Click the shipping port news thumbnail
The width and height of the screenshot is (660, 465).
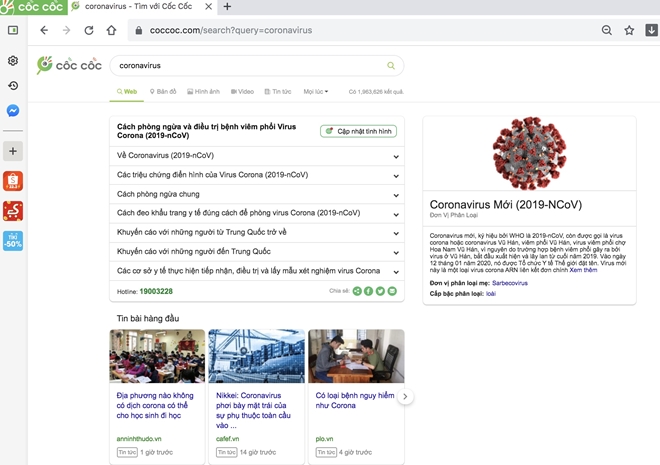pos(257,356)
